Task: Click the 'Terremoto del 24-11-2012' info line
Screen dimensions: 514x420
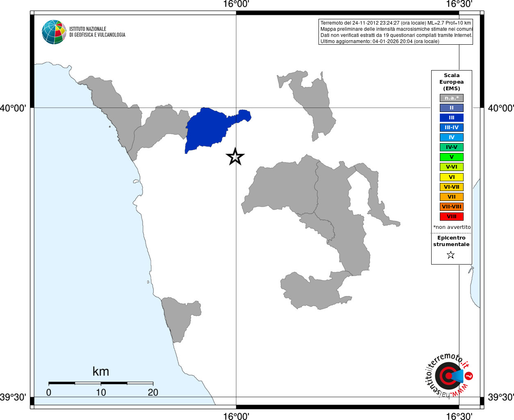Action: click(x=396, y=23)
